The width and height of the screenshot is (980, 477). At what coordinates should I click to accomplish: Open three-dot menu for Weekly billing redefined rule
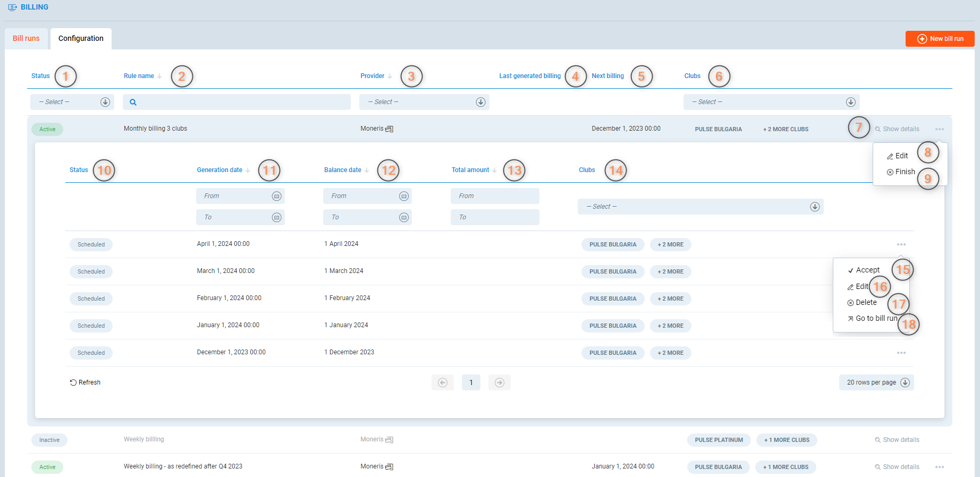pos(939,467)
